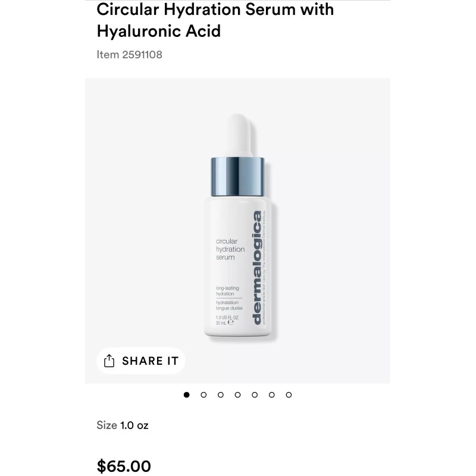Click the dermalogica logo on bottle
The width and height of the screenshot is (476, 476).
[x=258, y=267]
